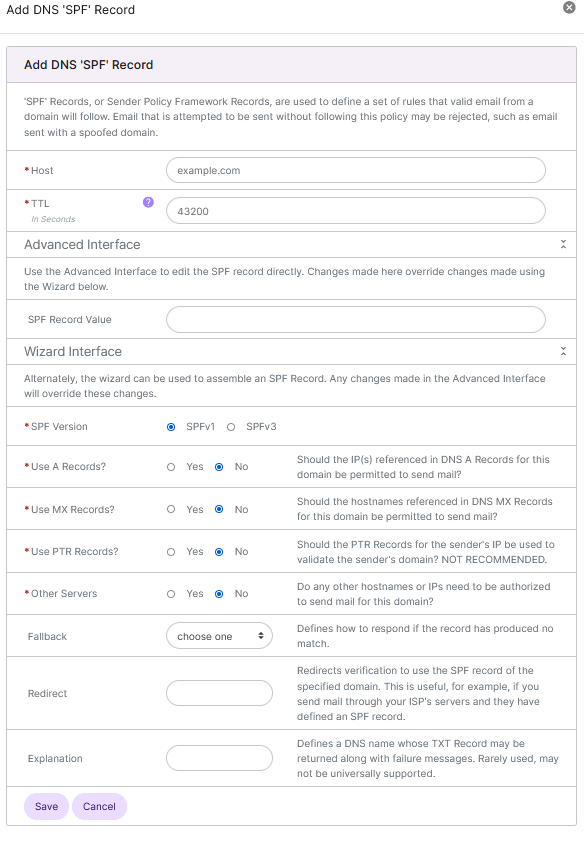The height and width of the screenshot is (845, 584).
Task: Select No for Use A Records
Action: click(219, 467)
